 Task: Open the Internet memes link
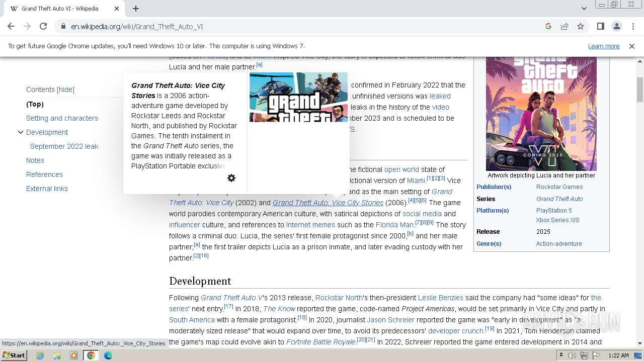pyautogui.click(x=310, y=225)
